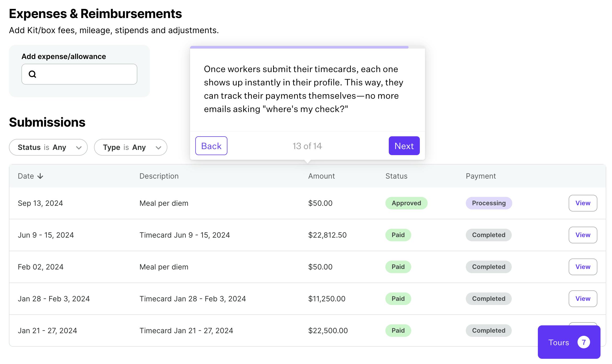The width and height of the screenshot is (612, 364).
Task: Sort by the Amount column header
Action: (321, 176)
